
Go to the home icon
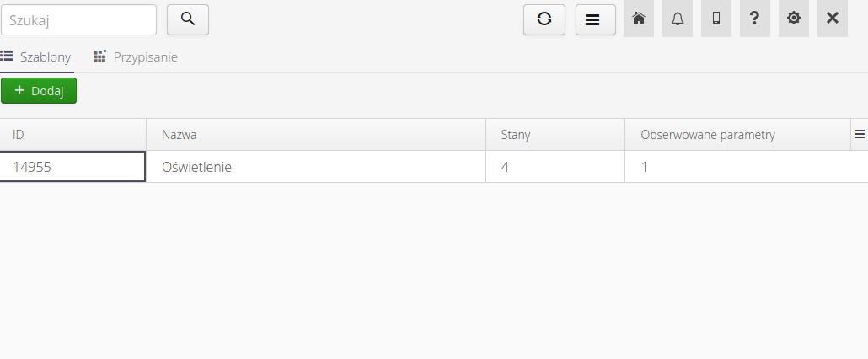coord(639,19)
